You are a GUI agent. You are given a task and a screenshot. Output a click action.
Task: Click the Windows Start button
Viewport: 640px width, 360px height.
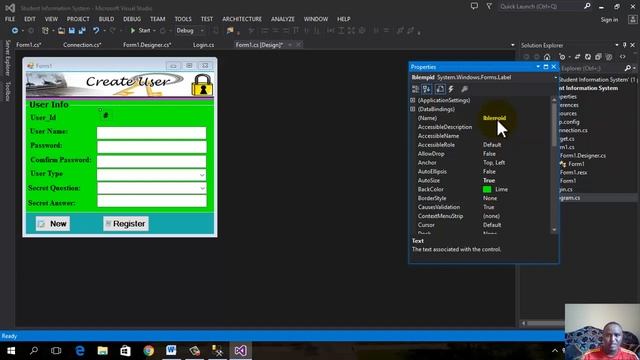coord(11,351)
